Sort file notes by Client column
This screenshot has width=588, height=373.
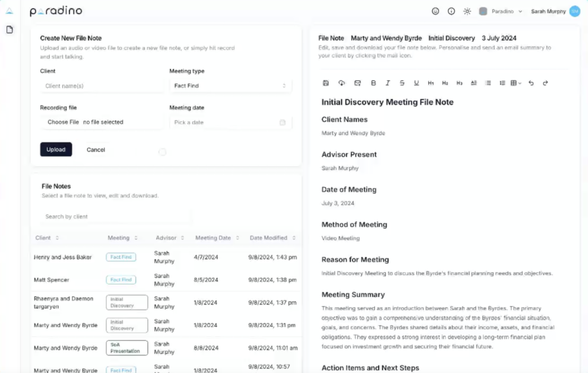point(47,238)
